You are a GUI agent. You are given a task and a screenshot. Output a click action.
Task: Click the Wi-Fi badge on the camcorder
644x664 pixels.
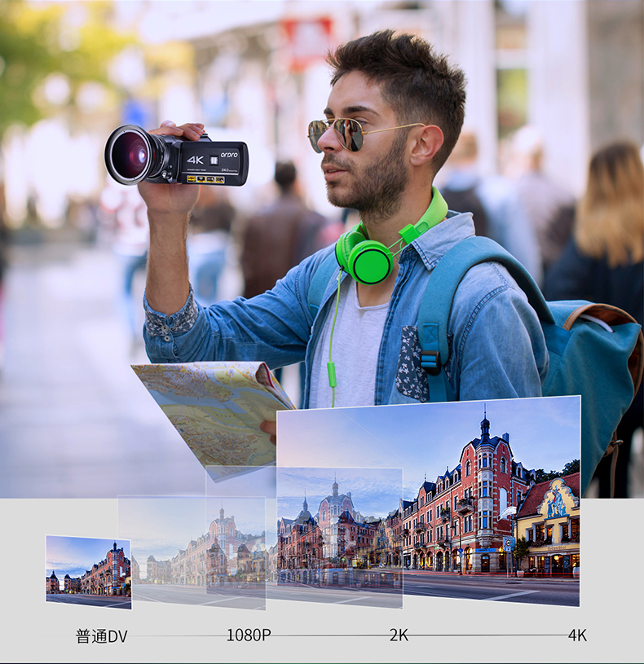coord(201,179)
